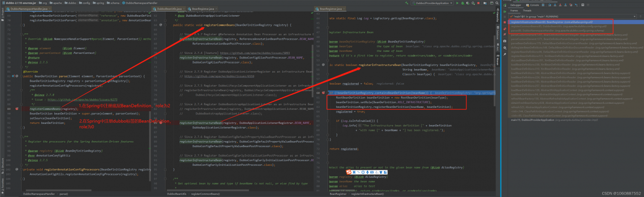Click registerCommonBeans() in bottom breadcrumb
This screenshot has width=644, height=197.
[205, 193]
